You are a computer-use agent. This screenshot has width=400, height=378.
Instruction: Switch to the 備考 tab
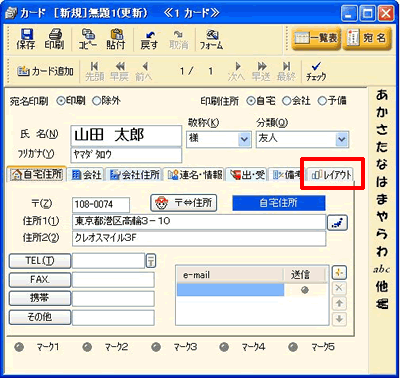[x=287, y=175]
